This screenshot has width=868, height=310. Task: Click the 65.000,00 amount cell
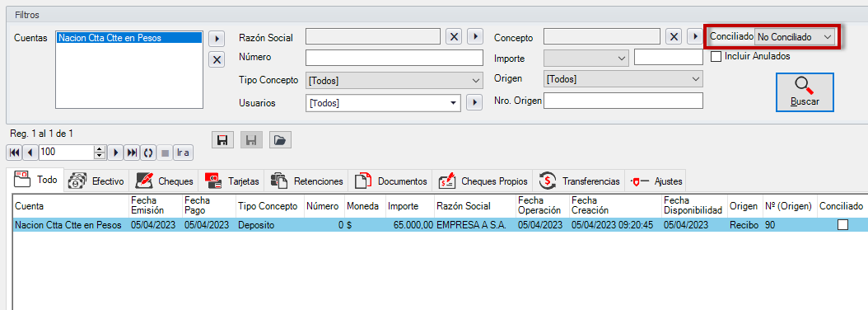coord(409,225)
